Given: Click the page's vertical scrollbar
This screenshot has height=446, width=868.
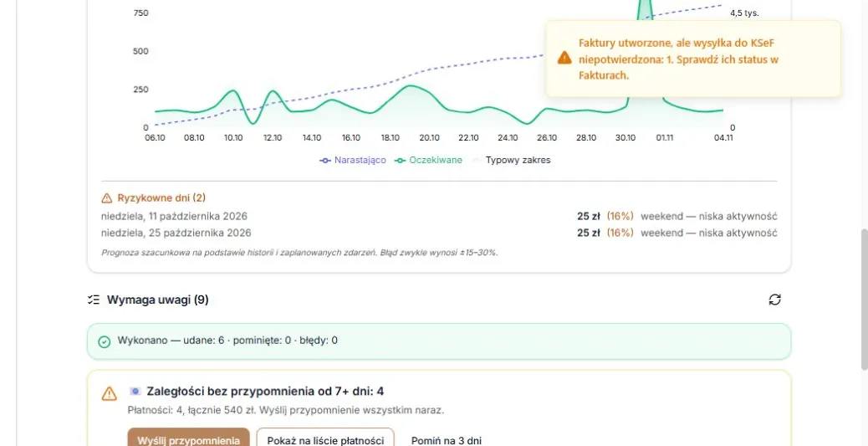Looking at the screenshot, I should 864,300.
